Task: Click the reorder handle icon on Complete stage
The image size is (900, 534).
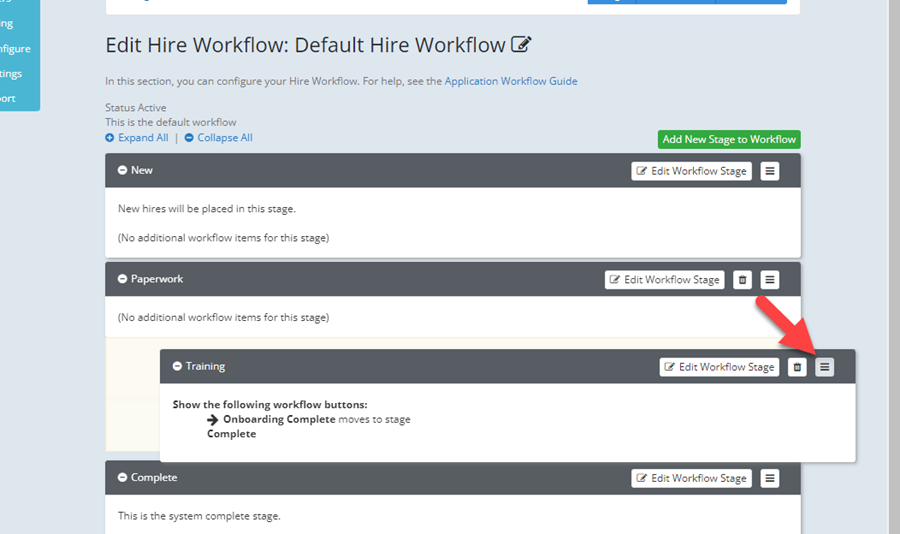Action: click(770, 478)
